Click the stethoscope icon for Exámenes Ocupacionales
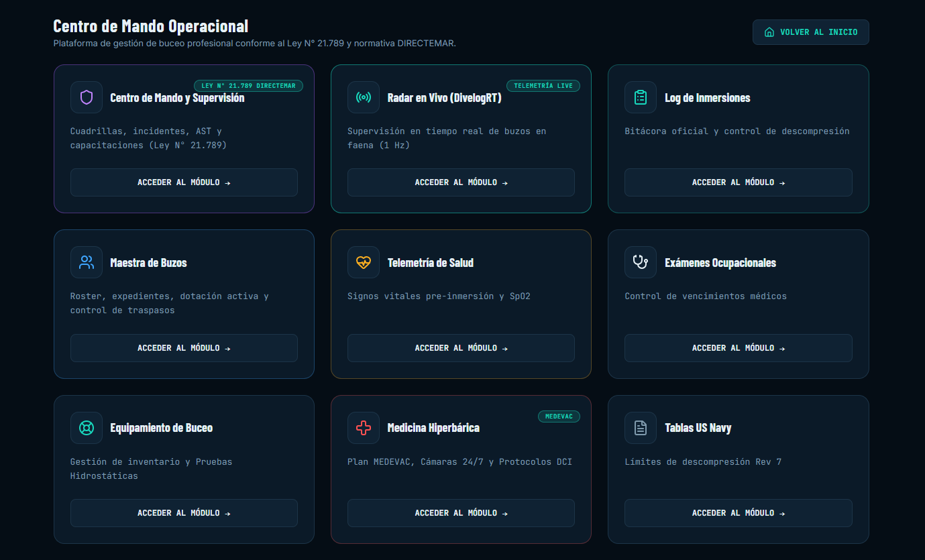The image size is (925, 560). tap(641, 262)
